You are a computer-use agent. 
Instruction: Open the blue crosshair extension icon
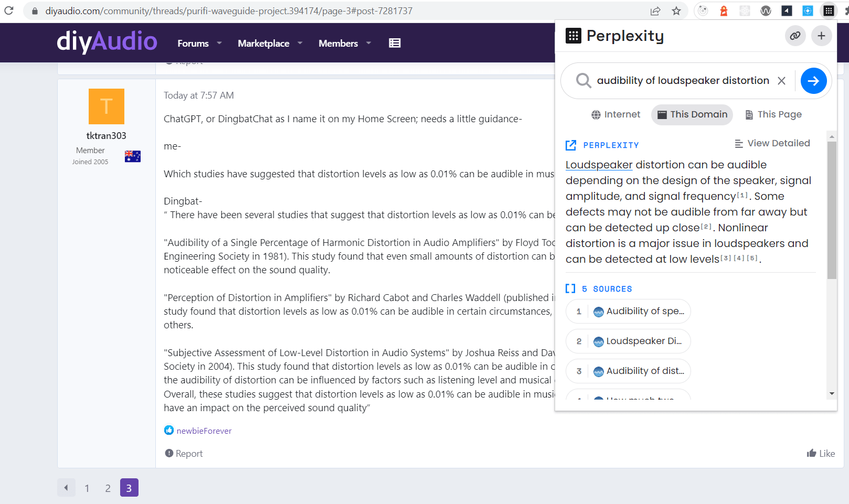808,10
